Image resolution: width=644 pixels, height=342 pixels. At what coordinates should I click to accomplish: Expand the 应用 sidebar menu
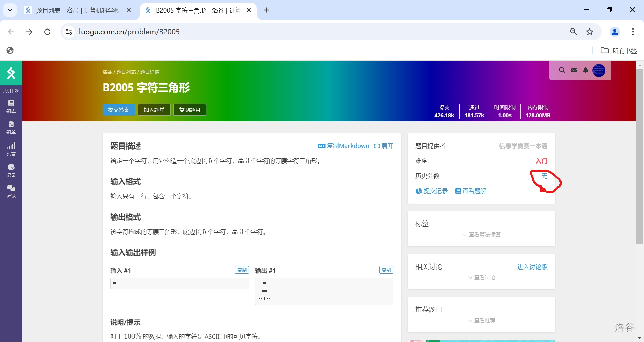pyautogui.click(x=11, y=91)
